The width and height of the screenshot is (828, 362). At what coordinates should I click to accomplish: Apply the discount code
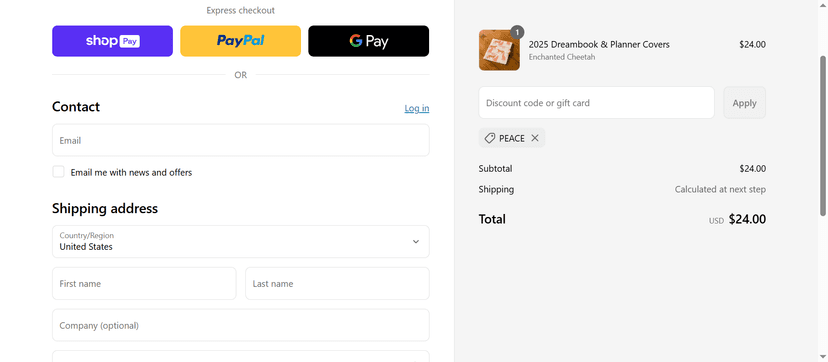click(744, 103)
